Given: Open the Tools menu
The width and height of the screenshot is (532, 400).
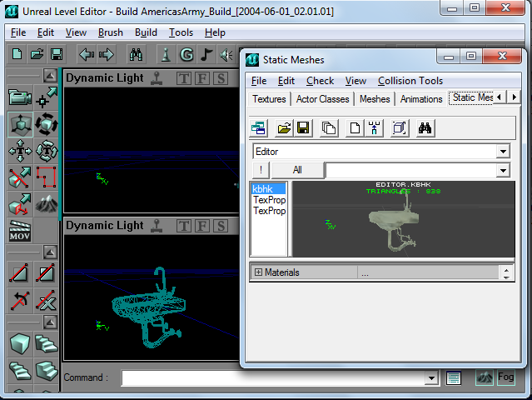Looking at the screenshot, I should point(181,32).
